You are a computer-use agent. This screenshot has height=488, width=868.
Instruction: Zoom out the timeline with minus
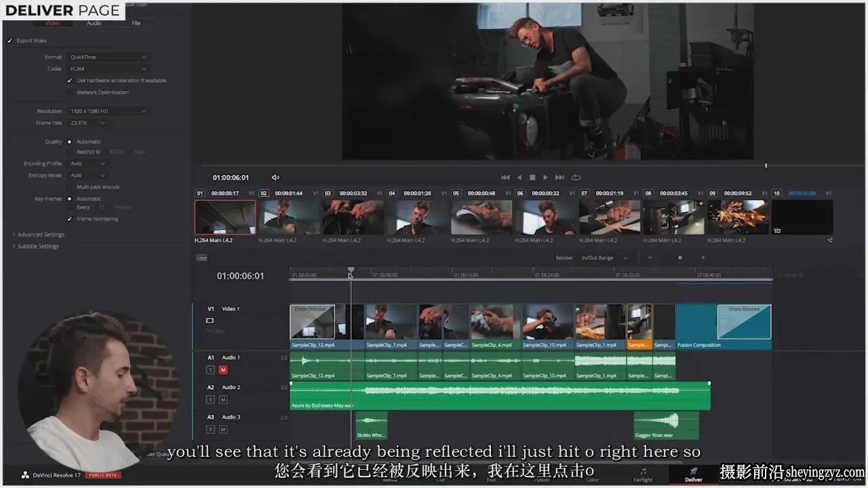pyautogui.click(x=650, y=258)
